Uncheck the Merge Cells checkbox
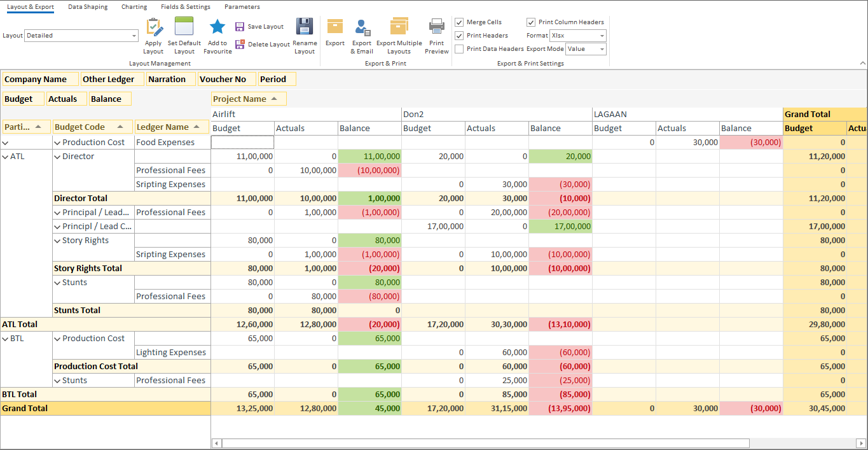Screen dimensions: 868x450 [x=459, y=22]
